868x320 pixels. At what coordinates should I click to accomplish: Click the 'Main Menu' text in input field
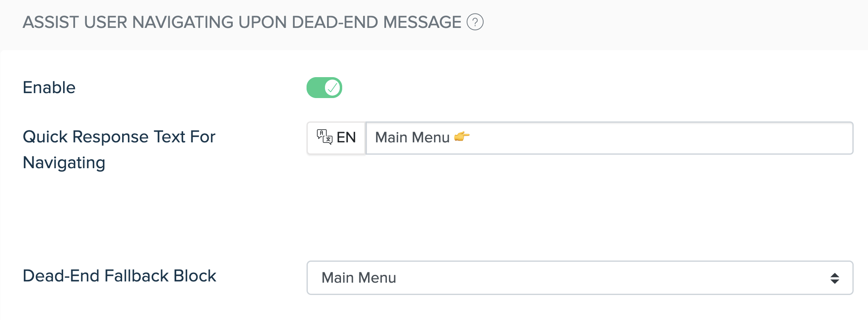pyautogui.click(x=412, y=137)
